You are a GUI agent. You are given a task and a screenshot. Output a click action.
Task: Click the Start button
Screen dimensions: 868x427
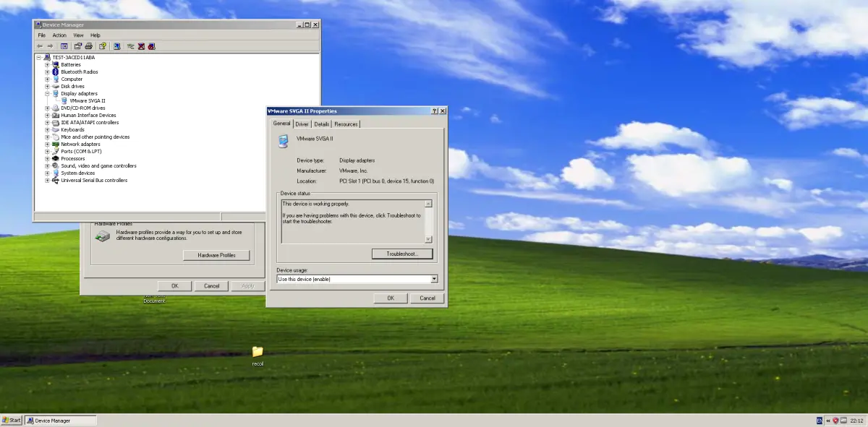click(x=12, y=420)
